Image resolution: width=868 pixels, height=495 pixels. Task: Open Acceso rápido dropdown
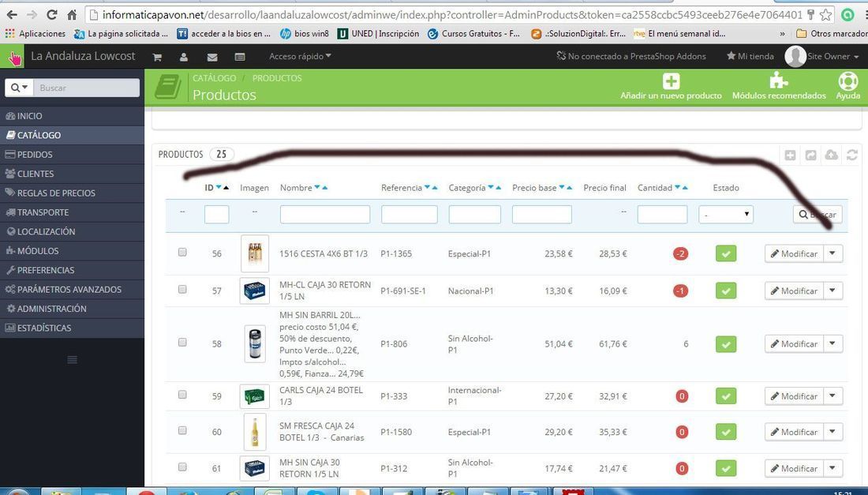point(300,57)
